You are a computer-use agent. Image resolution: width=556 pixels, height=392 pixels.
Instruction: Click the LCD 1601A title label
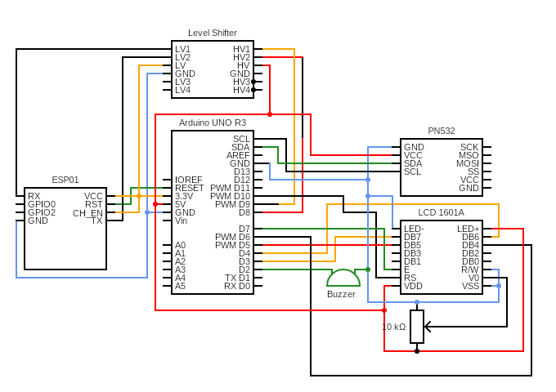[441, 212]
